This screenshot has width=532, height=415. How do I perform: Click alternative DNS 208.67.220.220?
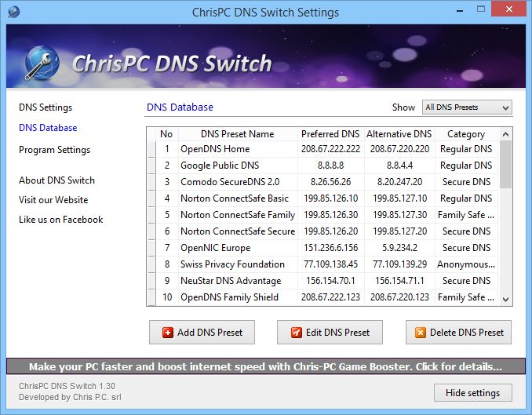pyautogui.click(x=399, y=149)
